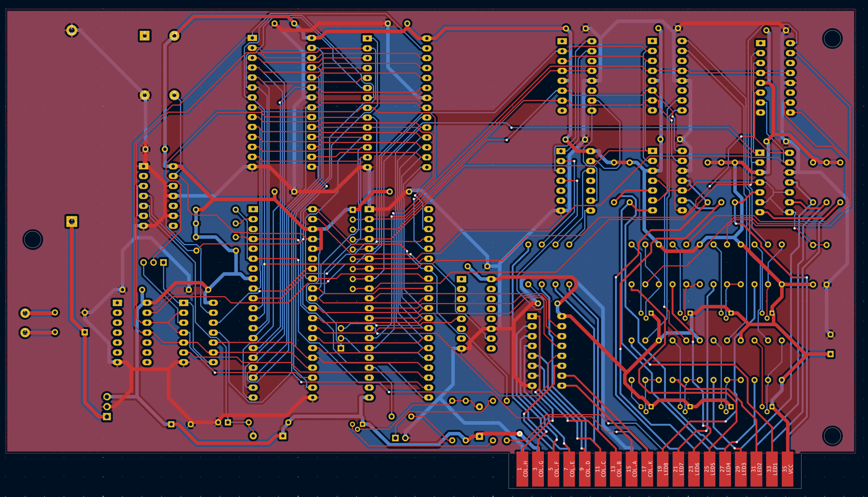Viewport: 868px width, 497px height.
Task: Click the top-right mounting hole
Action: pos(832,39)
